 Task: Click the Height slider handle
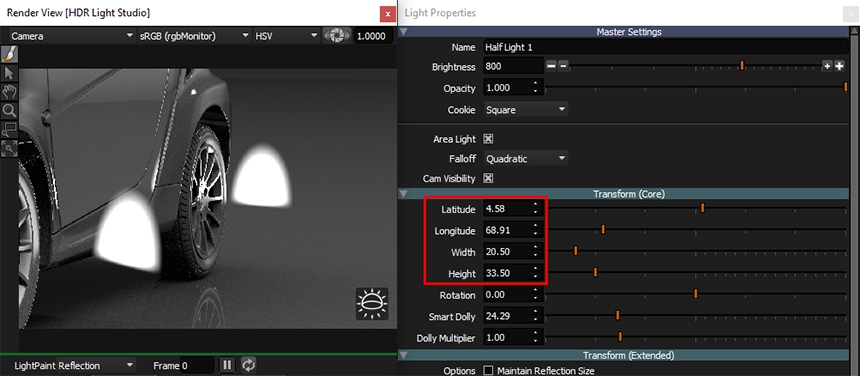pos(595,272)
